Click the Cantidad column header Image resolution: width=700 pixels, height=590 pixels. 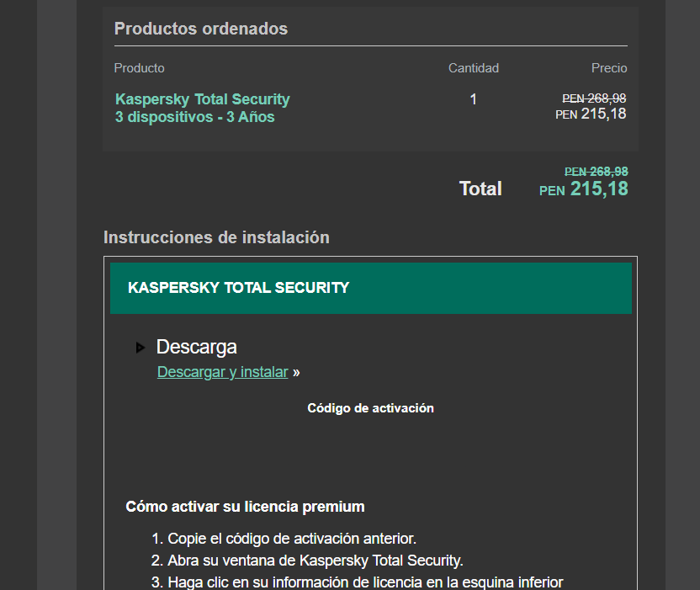tap(473, 68)
